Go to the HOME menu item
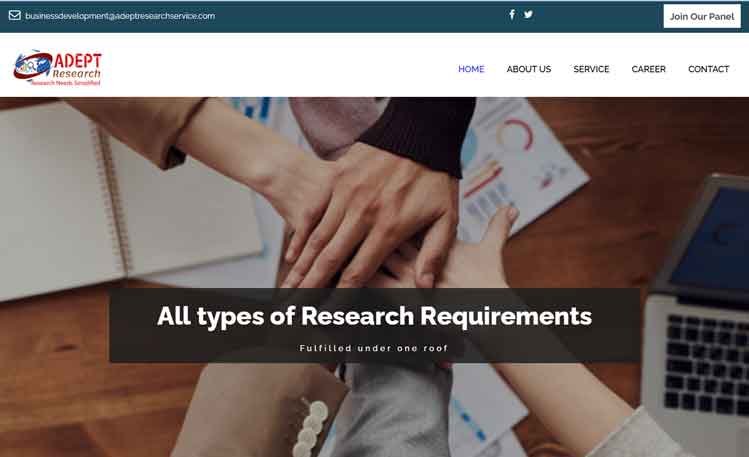The height and width of the screenshot is (457, 749). tap(471, 69)
